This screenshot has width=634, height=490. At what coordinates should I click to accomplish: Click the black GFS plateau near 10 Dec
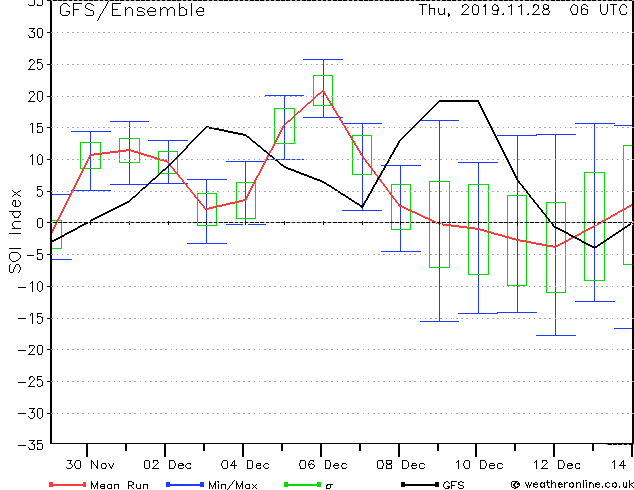click(459, 101)
